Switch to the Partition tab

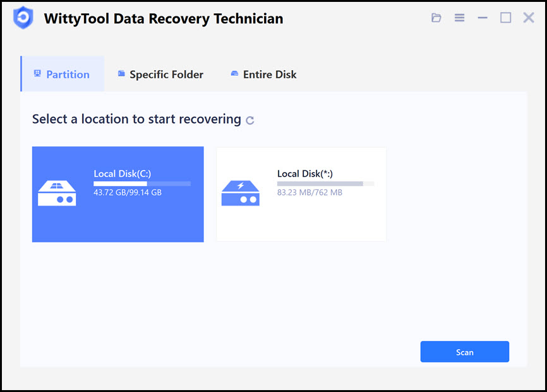pos(63,74)
